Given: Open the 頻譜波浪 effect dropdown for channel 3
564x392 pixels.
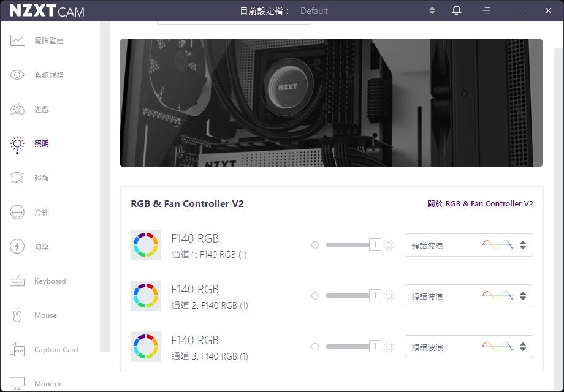Looking at the screenshot, I should [x=468, y=347].
